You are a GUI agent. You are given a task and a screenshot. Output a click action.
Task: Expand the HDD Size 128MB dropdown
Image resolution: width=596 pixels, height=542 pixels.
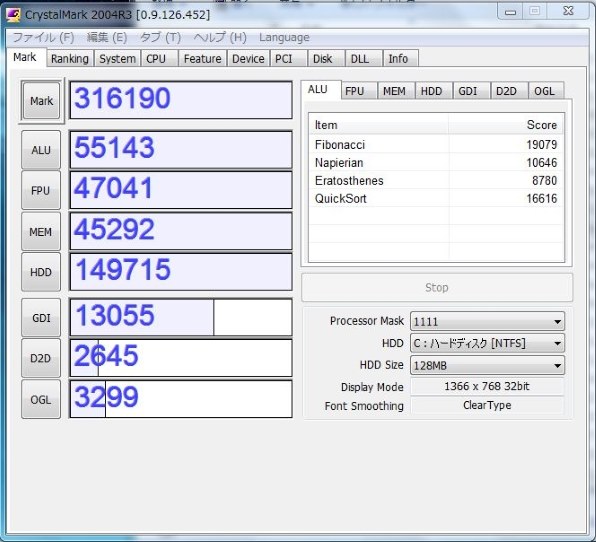pos(487,365)
